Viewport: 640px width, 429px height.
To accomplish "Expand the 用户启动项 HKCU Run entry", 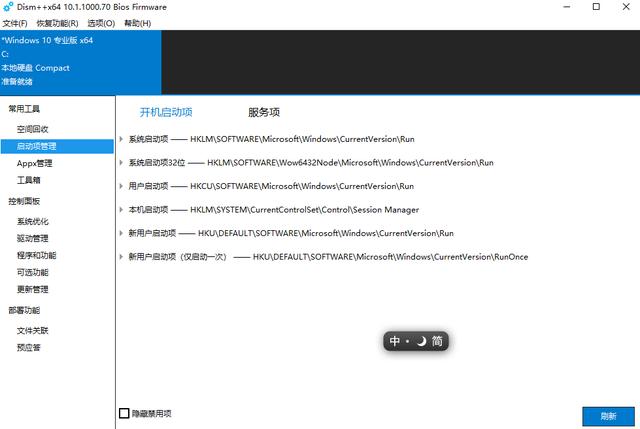I will tap(122, 186).
